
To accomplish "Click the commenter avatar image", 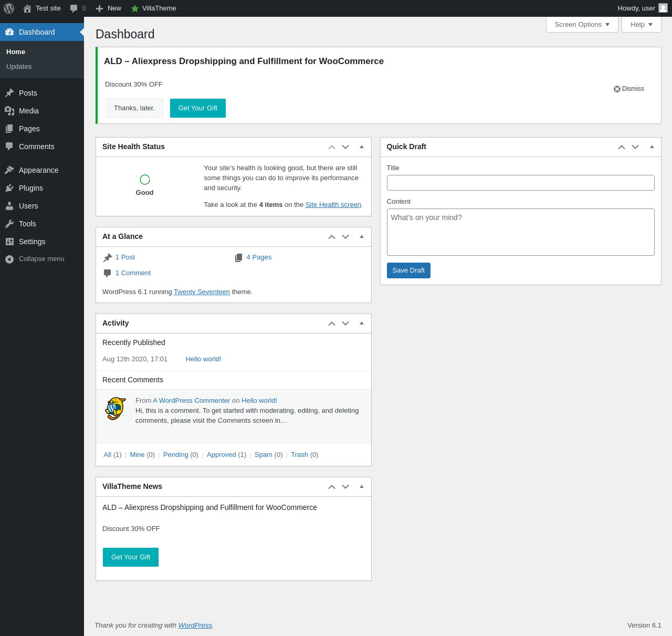I will point(115,409).
